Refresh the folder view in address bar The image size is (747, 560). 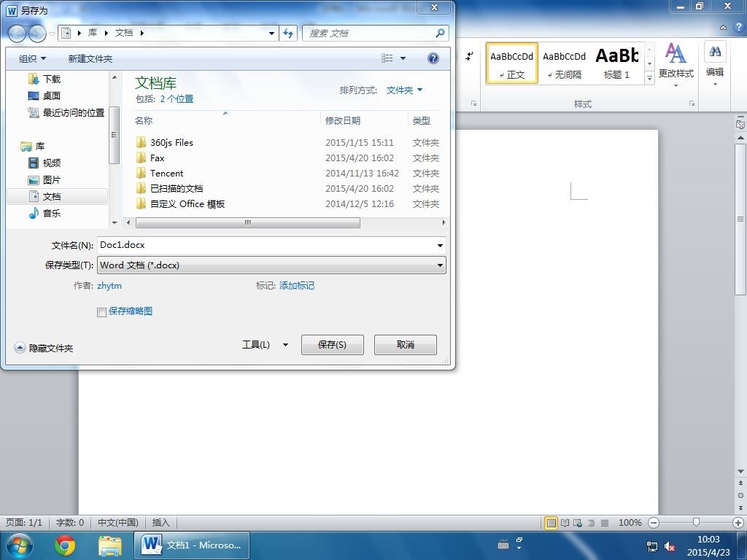click(288, 33)
